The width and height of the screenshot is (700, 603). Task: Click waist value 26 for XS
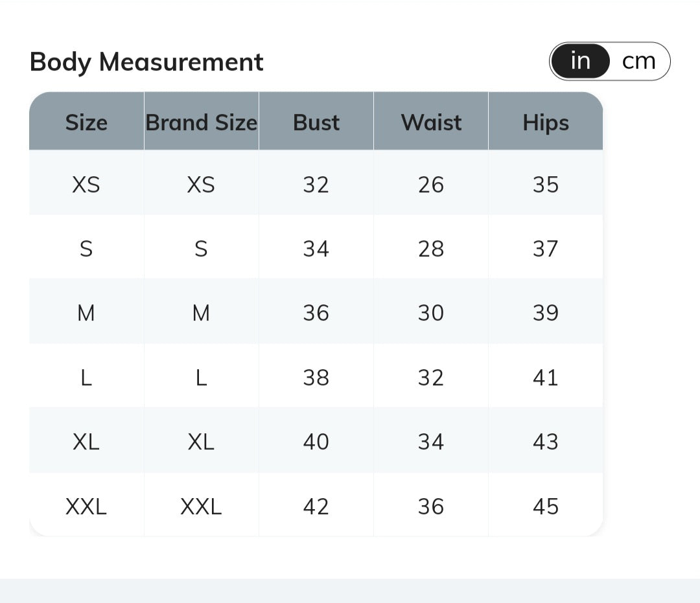click(x=431, y=185)
